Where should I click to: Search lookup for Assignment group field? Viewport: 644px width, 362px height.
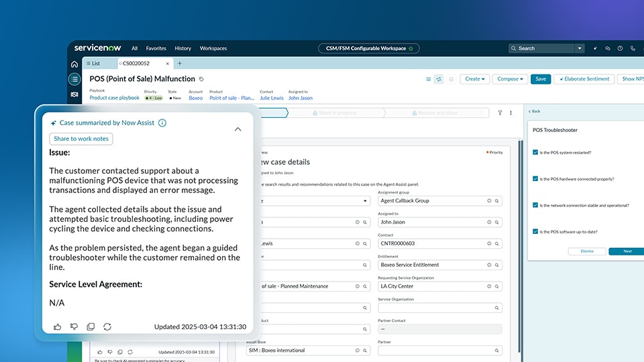point(496,201)
